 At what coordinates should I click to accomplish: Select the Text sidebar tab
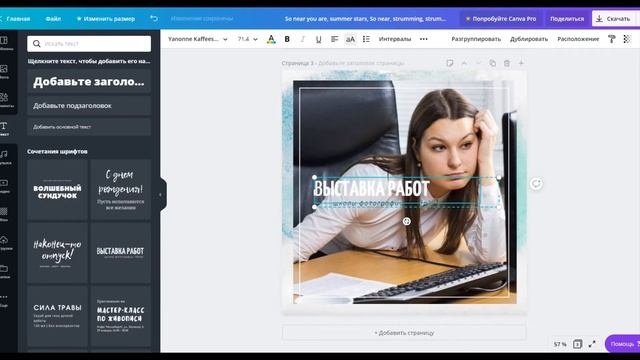pos(4,129)
